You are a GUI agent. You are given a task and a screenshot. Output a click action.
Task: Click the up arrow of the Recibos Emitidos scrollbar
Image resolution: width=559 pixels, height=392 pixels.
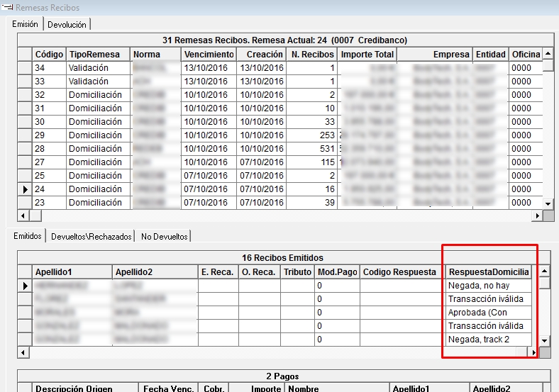pyautogui.click(x=544, y=271)
